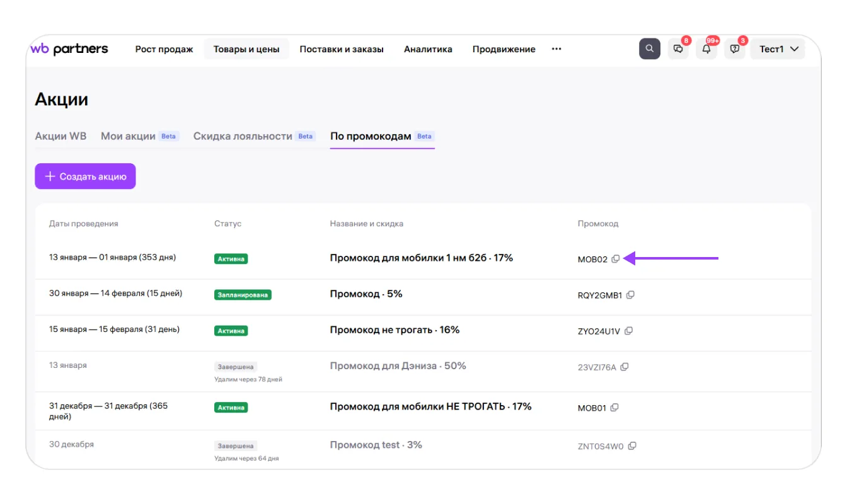
Task: Click the search magnifier icon
Action: [649, 49]
